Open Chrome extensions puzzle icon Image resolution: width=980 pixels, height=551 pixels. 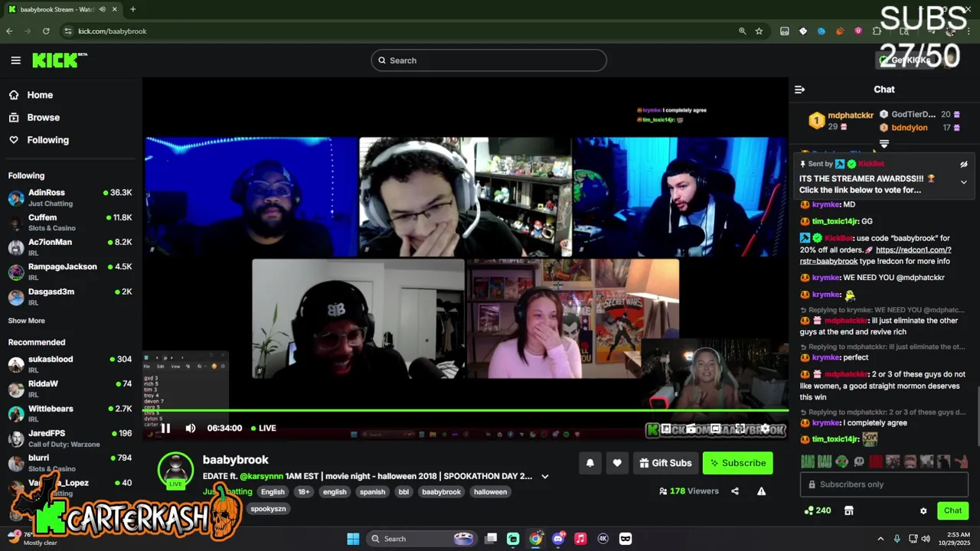(877, 31)
